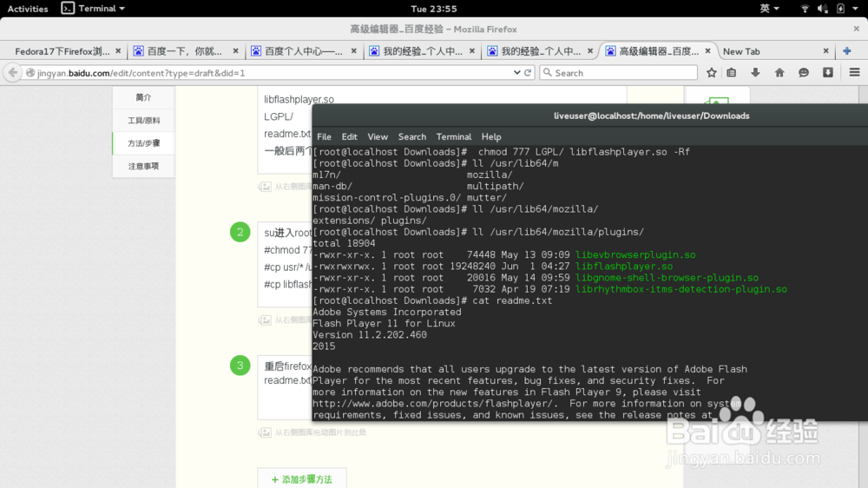Click the site identity globe icon

pos(30,73)
